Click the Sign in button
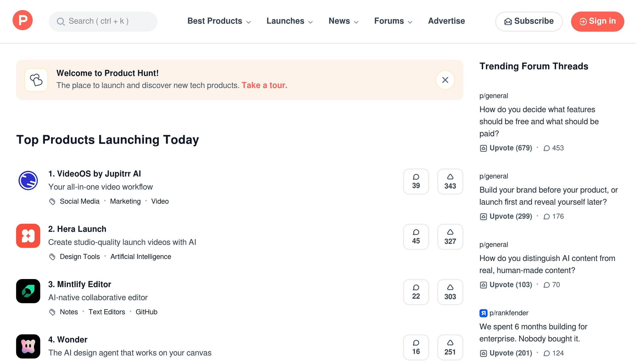The width and height of the screenshot is (644, 362). coord(597,21)
